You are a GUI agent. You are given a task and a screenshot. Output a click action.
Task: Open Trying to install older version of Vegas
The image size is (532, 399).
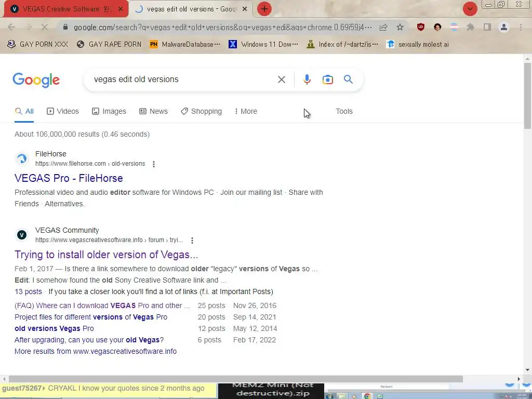[106, 255]
